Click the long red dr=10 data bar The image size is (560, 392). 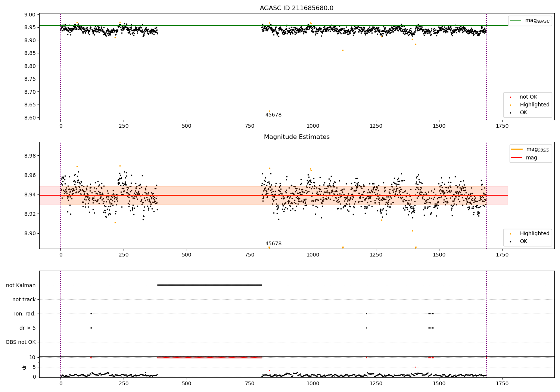click(x=209, y=358)
